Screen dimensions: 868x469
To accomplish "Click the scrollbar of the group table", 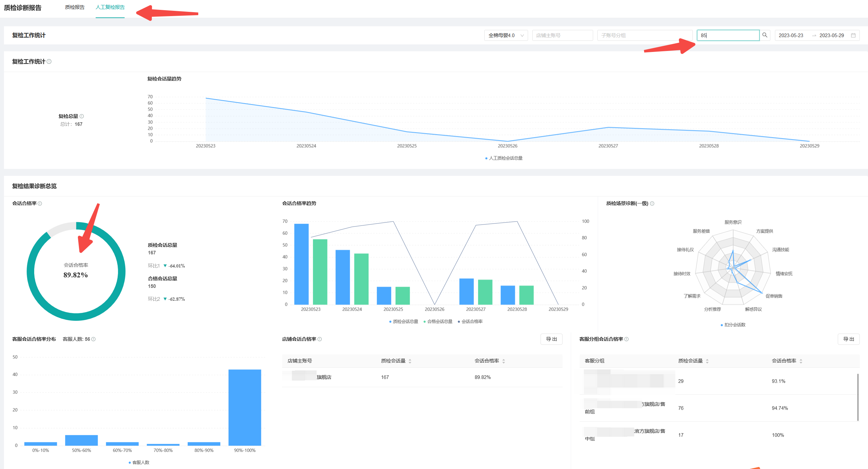I will click(x=857, y=397).
